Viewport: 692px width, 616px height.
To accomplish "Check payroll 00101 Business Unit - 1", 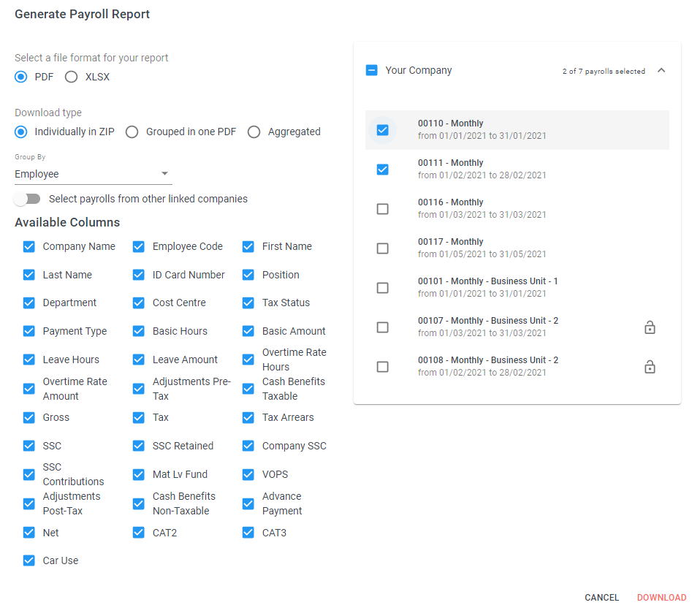I will (382, 288).
